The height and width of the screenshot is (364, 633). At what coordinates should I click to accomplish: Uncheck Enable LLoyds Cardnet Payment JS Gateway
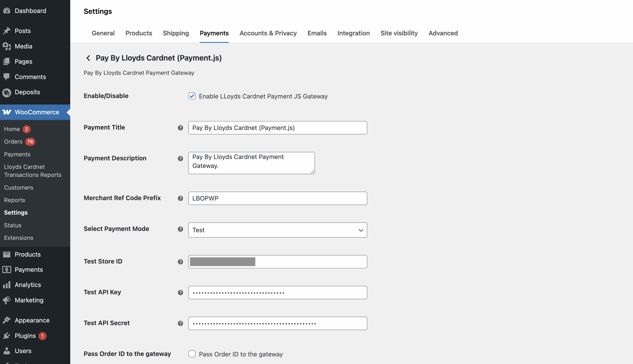tap(192, 96)
